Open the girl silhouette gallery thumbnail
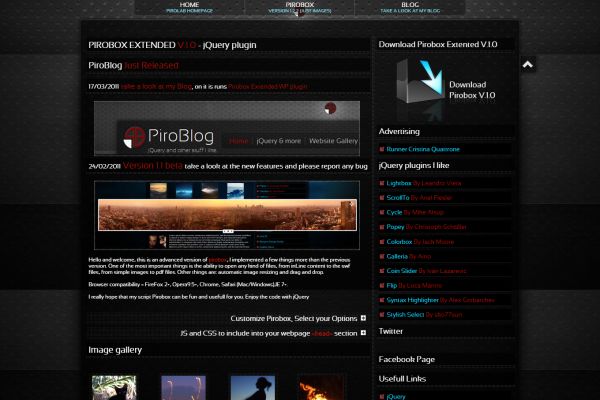Screen dimensions: 600x400 tap(253, 387)
